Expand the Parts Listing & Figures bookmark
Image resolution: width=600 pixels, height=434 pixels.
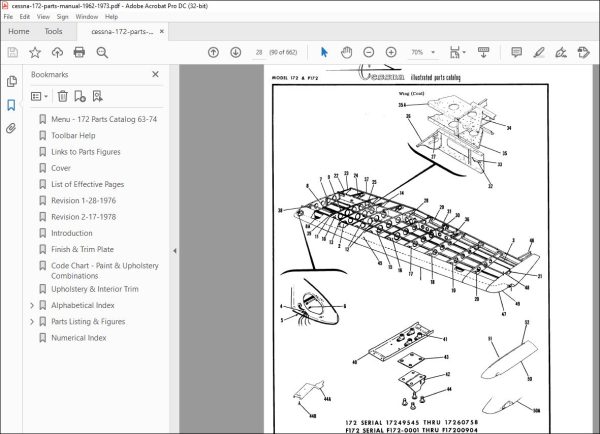(32, 322)
